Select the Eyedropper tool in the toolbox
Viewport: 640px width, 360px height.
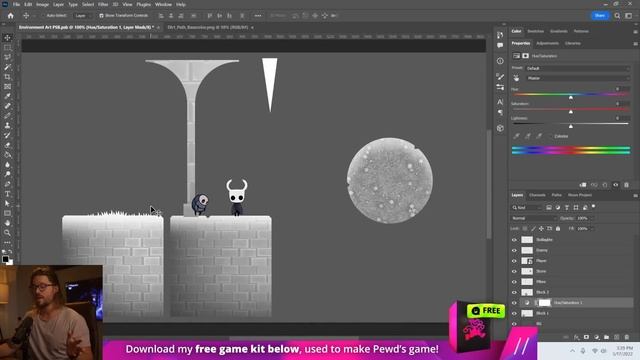click(x=7, y=96)
